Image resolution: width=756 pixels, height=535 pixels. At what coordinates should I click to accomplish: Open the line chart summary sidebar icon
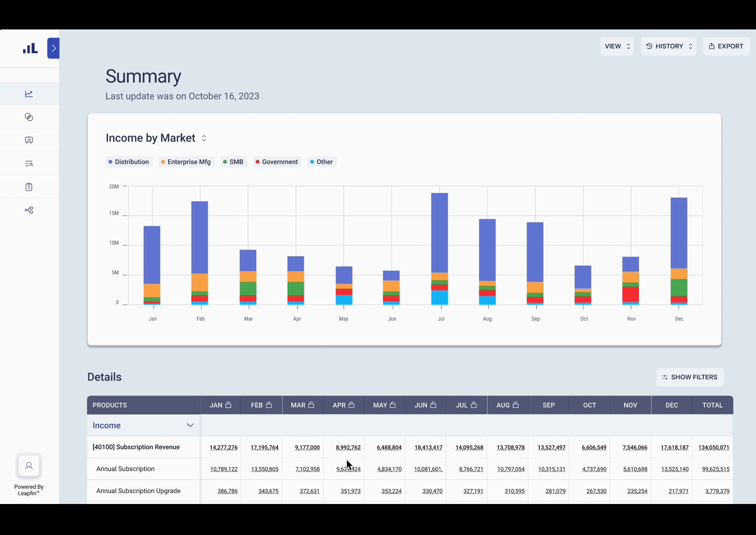coord(29,94)
